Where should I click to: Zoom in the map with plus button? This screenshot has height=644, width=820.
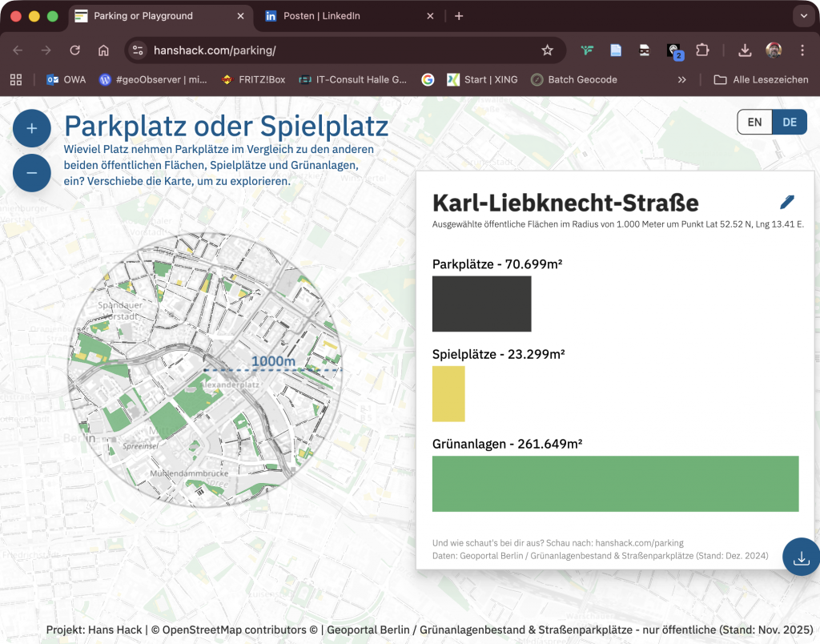[32, 128]
